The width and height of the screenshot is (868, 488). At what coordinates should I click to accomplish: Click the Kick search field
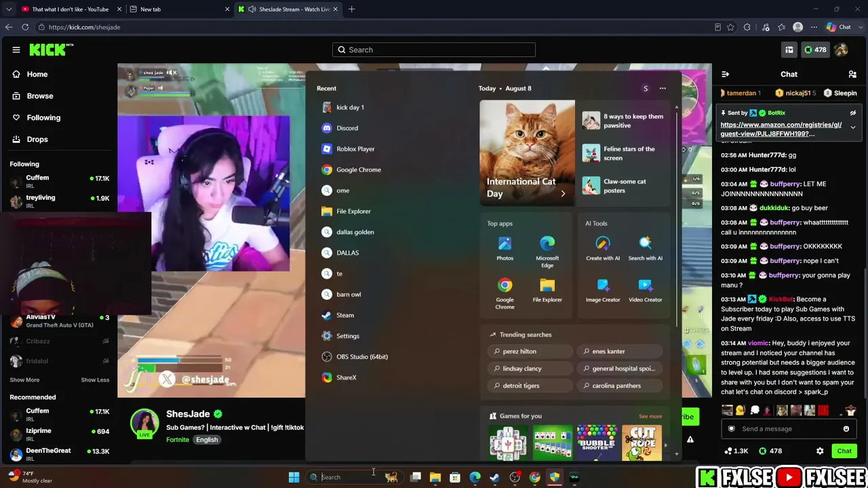point(434,49)
